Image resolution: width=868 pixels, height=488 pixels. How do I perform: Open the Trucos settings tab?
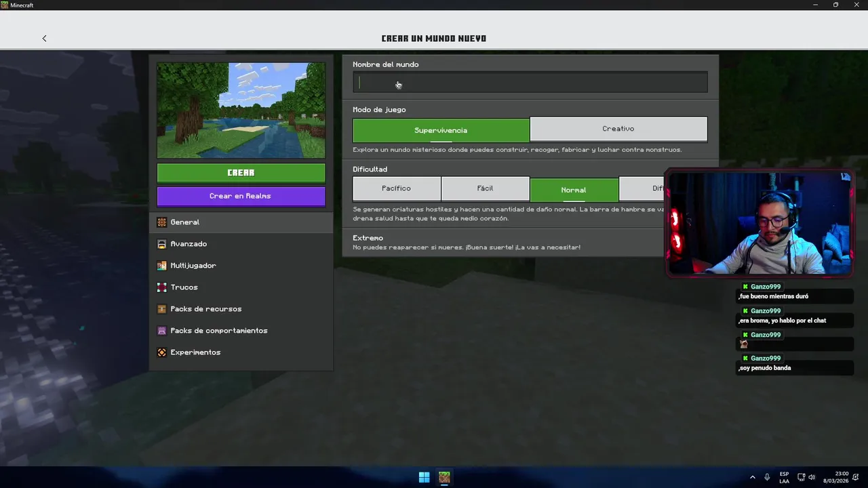click(241, 287)
